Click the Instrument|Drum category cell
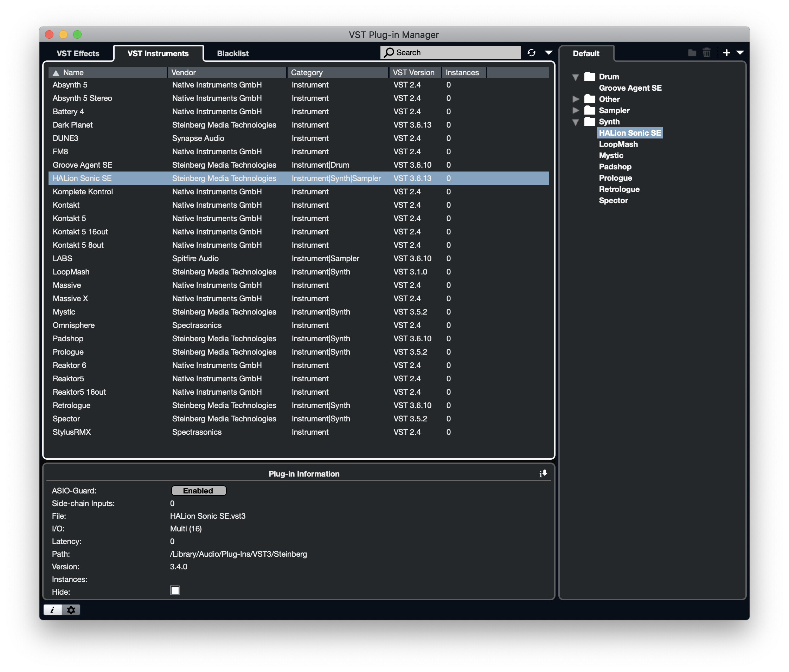Viewport: 789px width, 672px height. coord(320,165)
